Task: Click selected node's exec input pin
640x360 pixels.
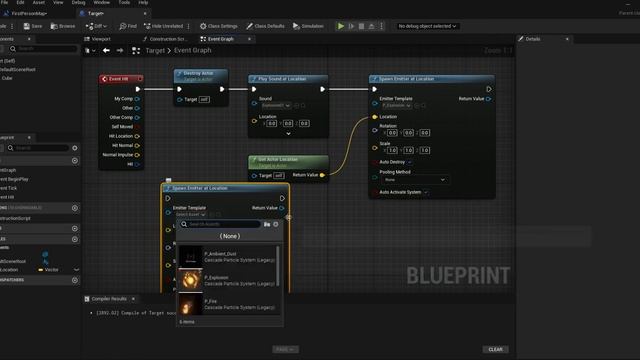Action: pos(168,198)
